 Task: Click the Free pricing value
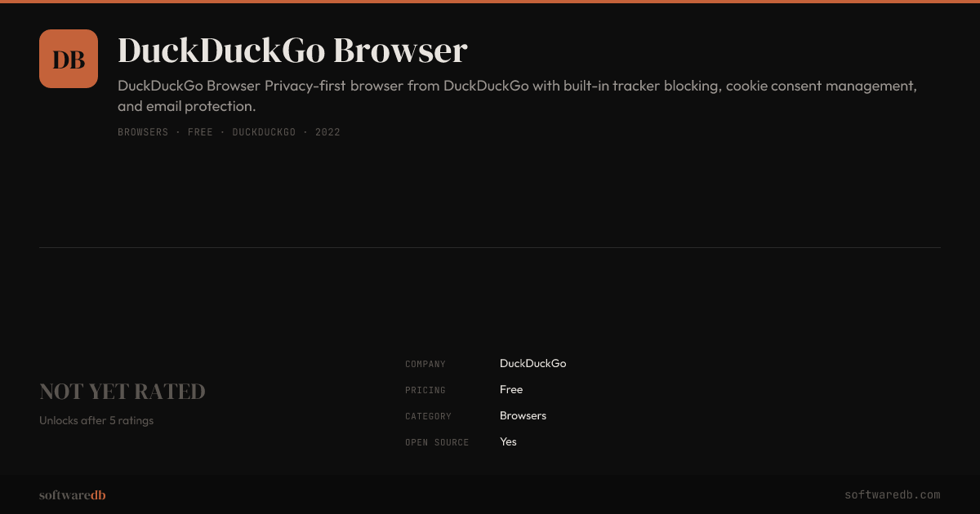[x=511, y=390]
